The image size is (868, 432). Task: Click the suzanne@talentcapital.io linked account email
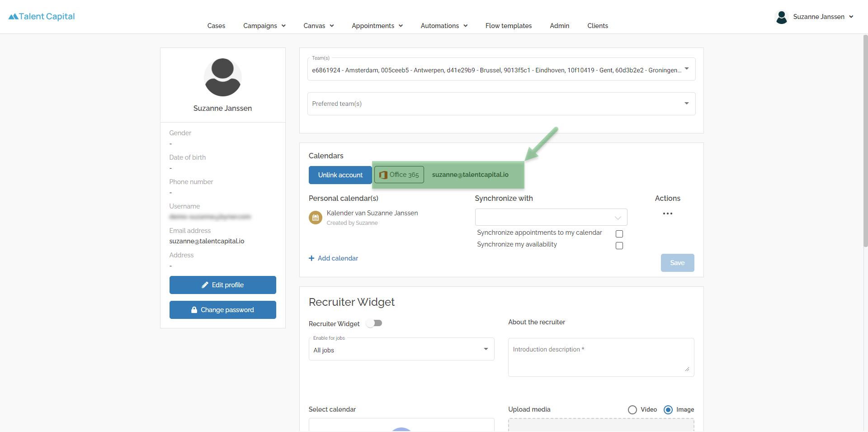click(x=470, y=175)
